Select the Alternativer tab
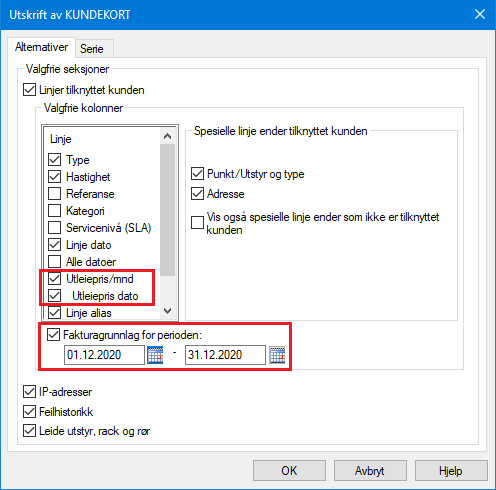Image resolution: width=496 pixels, height=490 pixels. coord(42,47)
